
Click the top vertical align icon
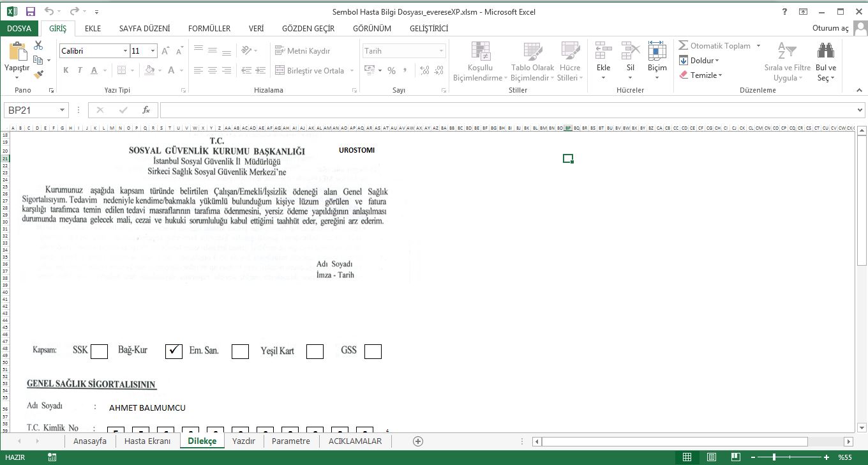[x=198, y=50]
